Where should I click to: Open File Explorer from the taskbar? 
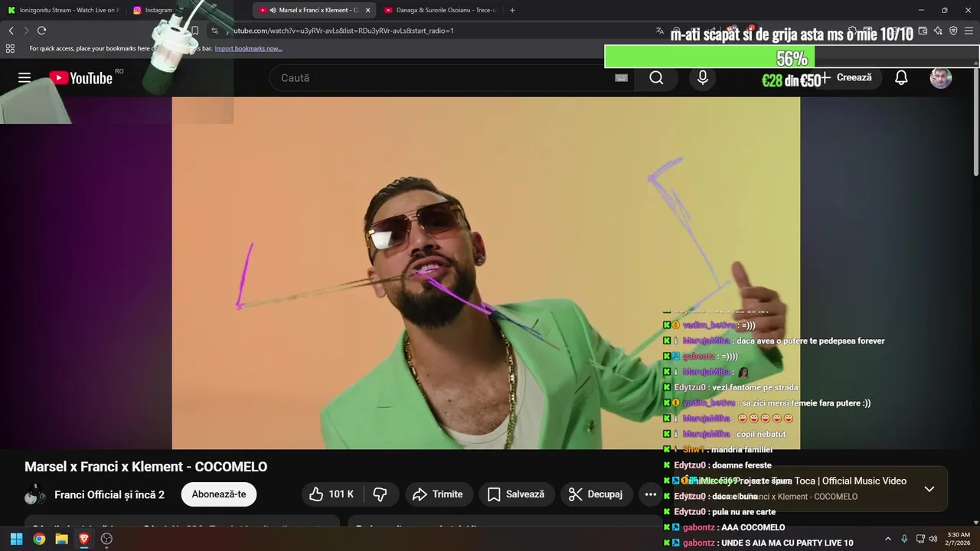(x=61, y=539)
